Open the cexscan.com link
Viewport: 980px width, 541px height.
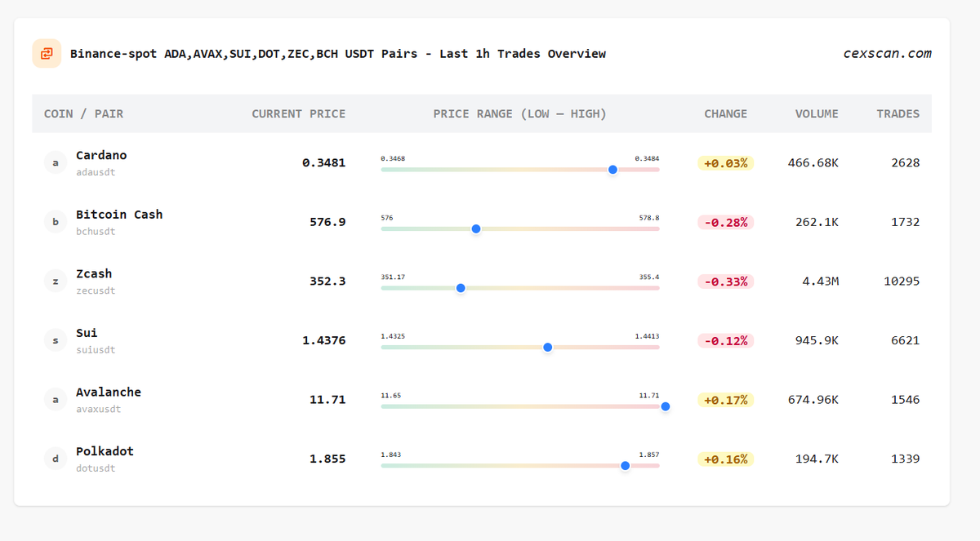click(887, 54)
